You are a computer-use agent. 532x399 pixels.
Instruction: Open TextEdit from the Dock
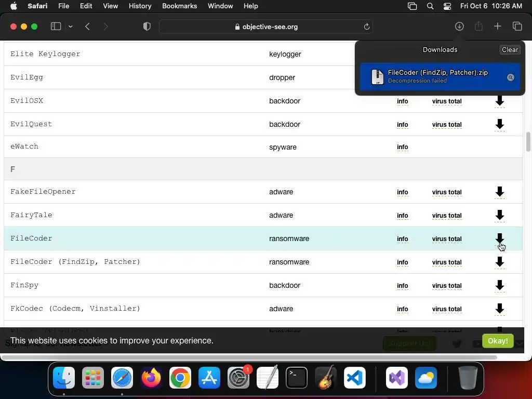(x=268, y=378)
